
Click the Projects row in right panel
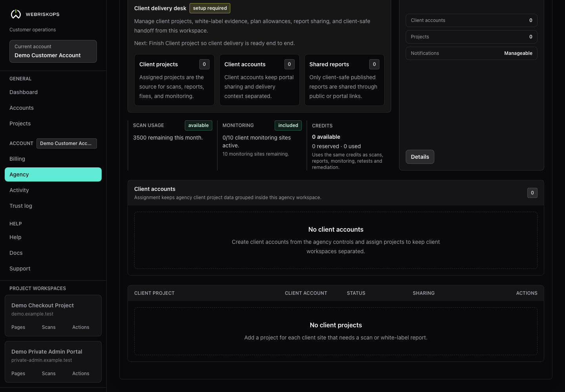click(471, 37)
